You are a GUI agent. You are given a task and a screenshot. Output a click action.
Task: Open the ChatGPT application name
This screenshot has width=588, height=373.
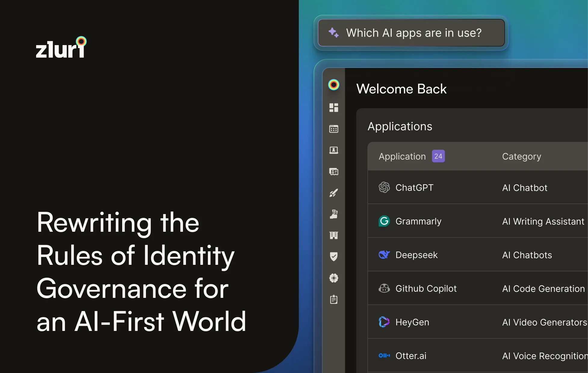(414, 188)
